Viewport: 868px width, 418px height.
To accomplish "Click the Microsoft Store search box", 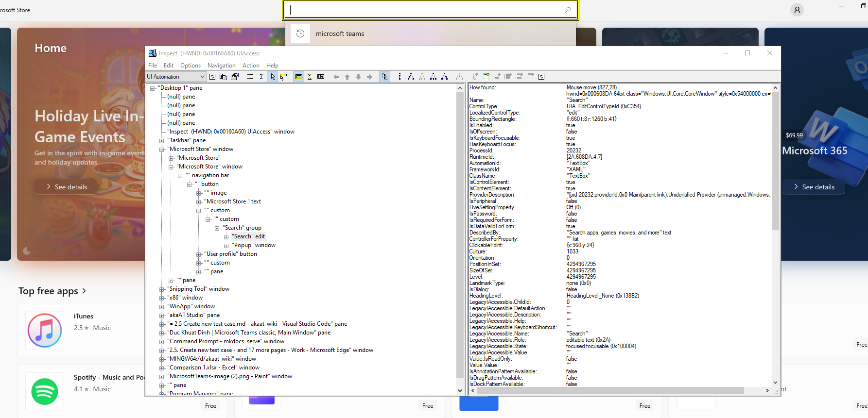I will pyautogui.click(x=431, y=10).
